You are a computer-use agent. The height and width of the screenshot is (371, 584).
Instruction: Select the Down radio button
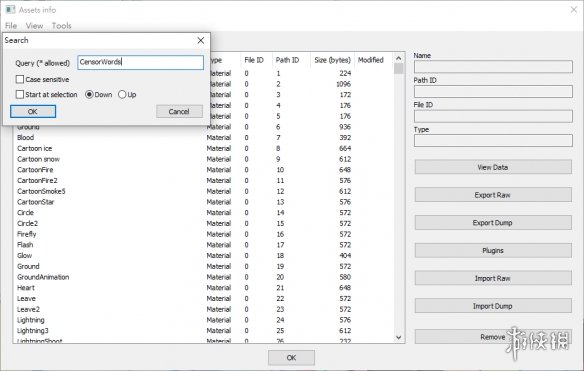(x=89, y=95)
